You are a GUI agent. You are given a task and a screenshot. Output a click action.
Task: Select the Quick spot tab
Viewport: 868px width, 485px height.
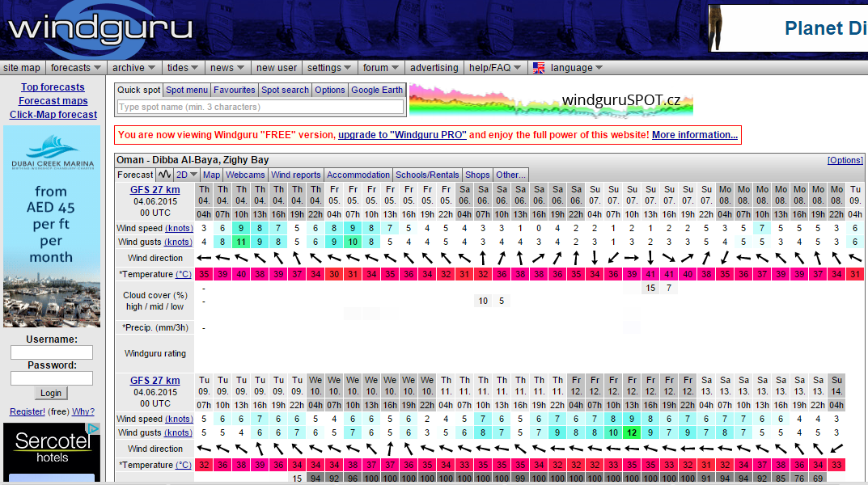pos(138,91)
